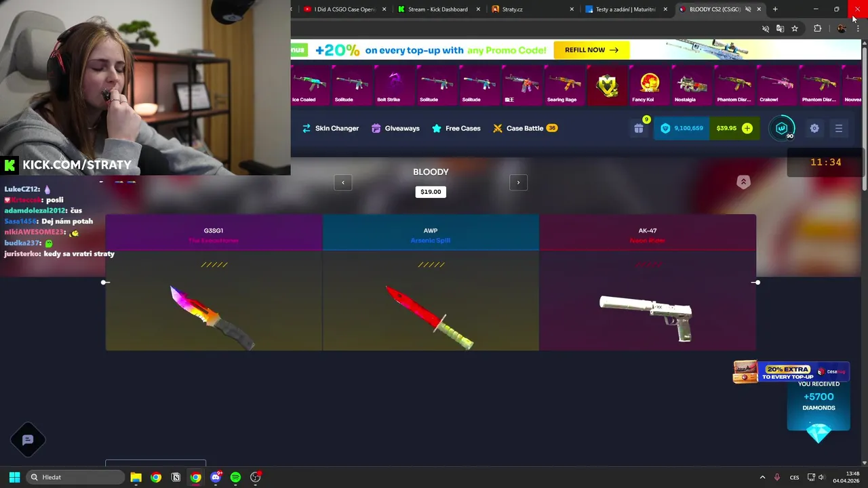Viewport: 868px width, 488px height.
Task: Open Chrome extensions puzzle icon
Action: [817, 28]
